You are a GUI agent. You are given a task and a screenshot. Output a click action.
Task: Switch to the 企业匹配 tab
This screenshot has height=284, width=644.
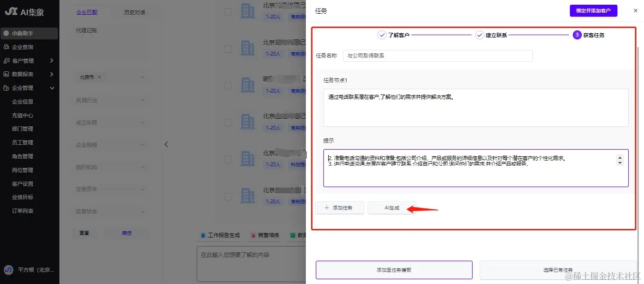86,12
